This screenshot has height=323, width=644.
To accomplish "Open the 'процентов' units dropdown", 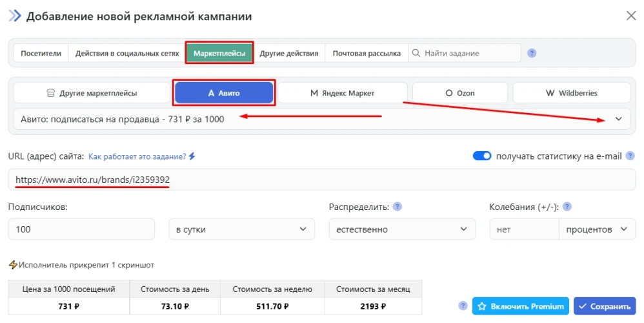I will 596,229.
